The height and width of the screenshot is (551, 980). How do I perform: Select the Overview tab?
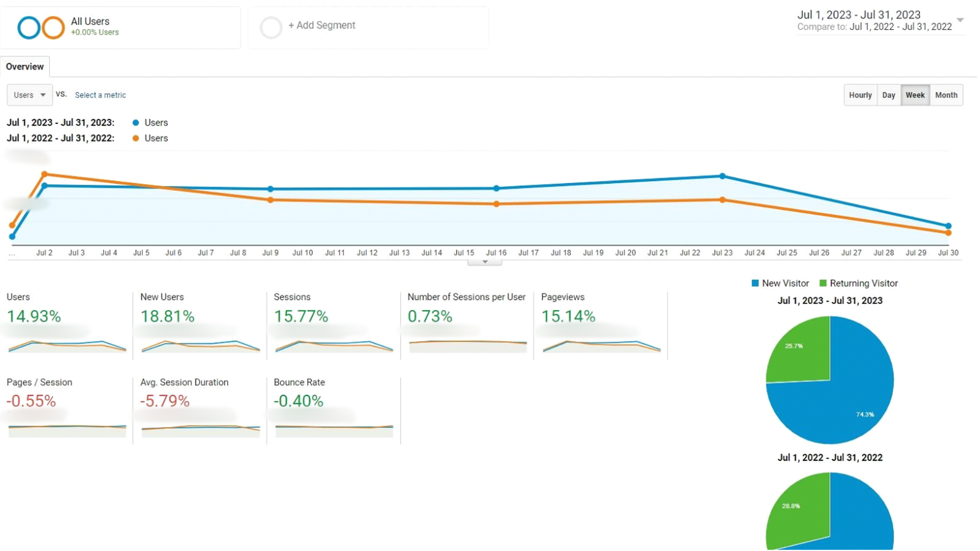click(x=24, y=67)
